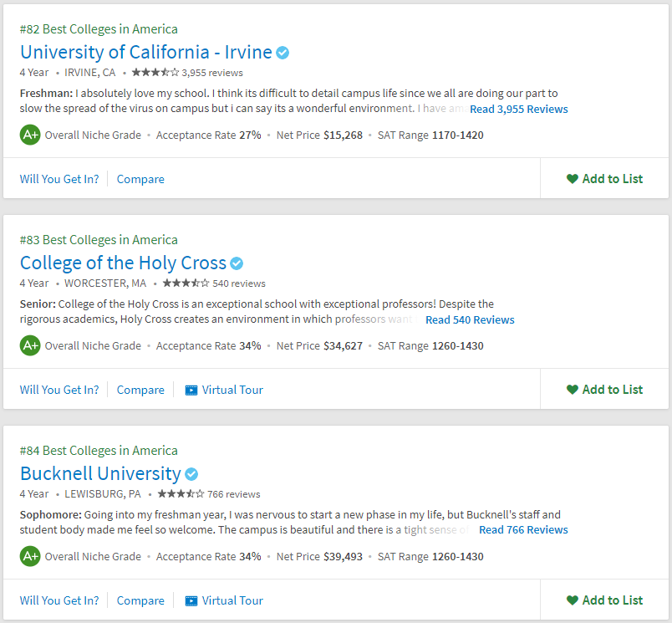Add Bucknell University to list
Image resolution: width=672 pixels, height=623 pixels.
point(604,600)
